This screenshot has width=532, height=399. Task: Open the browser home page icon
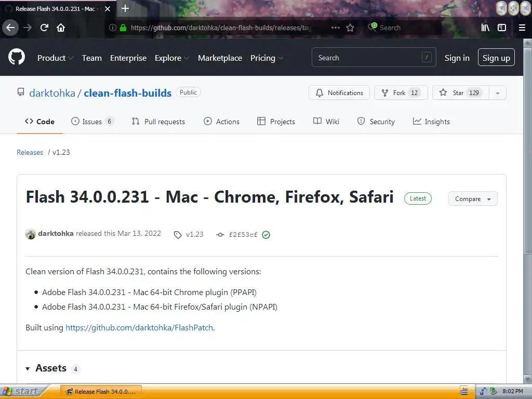[x=61, y=28]
